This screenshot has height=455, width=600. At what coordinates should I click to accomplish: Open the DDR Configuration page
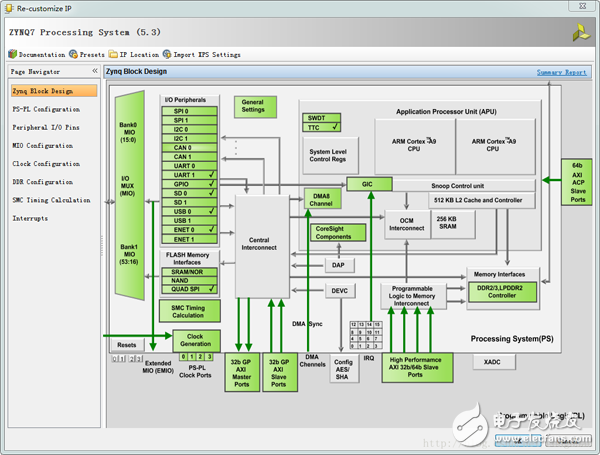coord(43,182)
